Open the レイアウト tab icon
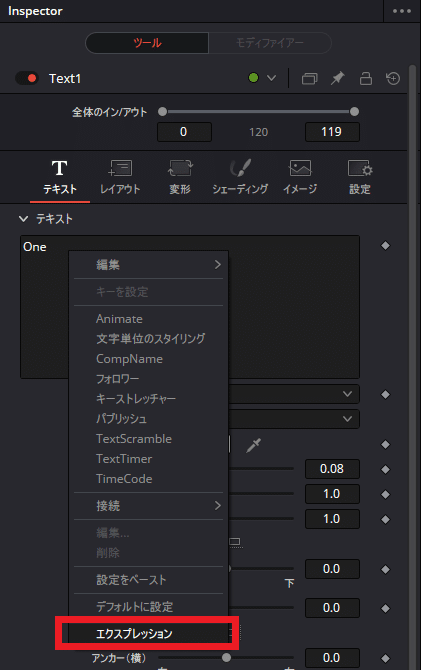Screen dimensions: 421x670 [120, 177]
